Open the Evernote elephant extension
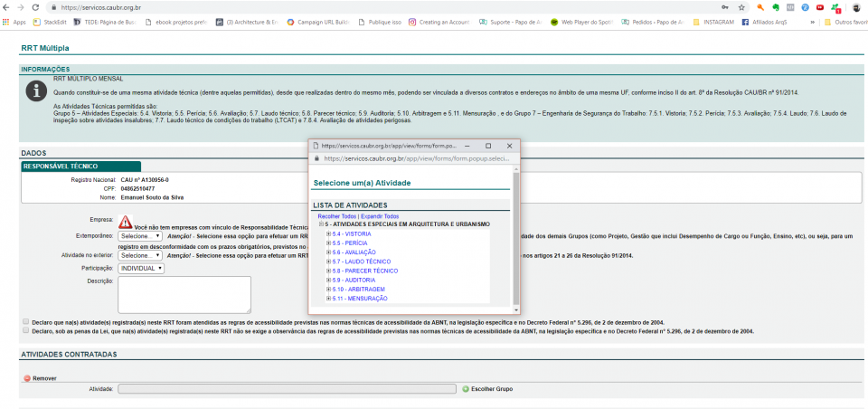The width and height of the screenshot is (868, 409). (x=776, y=7)
